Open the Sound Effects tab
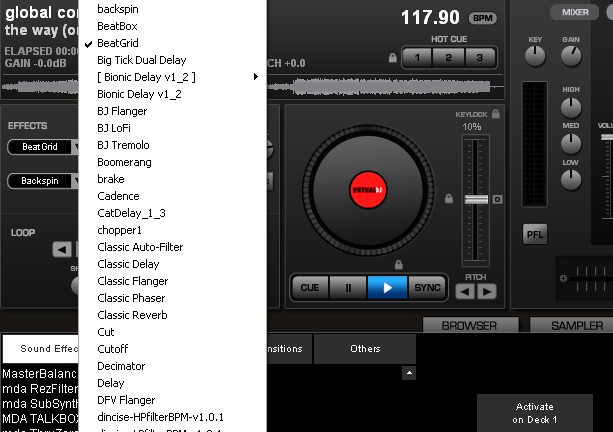The height and width of the screenshot is (432, 613). click(x=41, y=349)
